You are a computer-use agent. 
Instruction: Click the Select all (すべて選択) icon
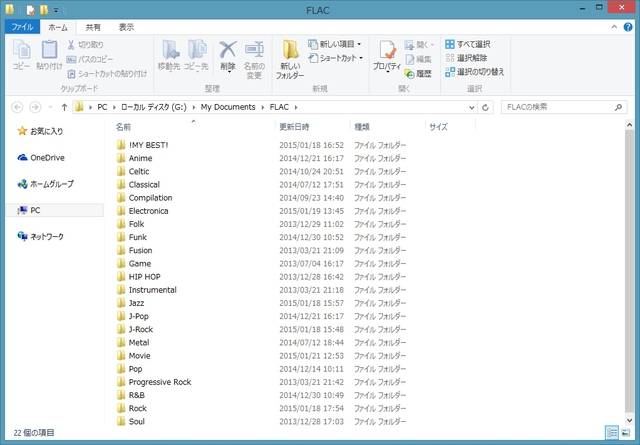point(467,44)
